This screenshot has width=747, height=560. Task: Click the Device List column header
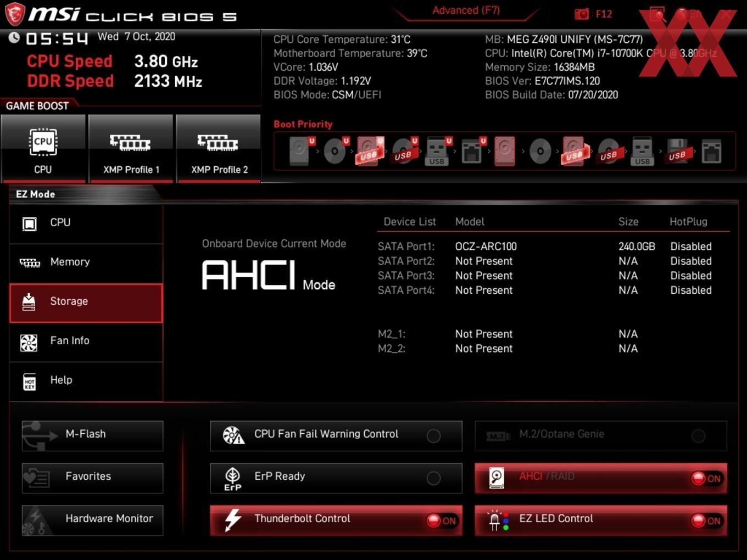point(410,222)
